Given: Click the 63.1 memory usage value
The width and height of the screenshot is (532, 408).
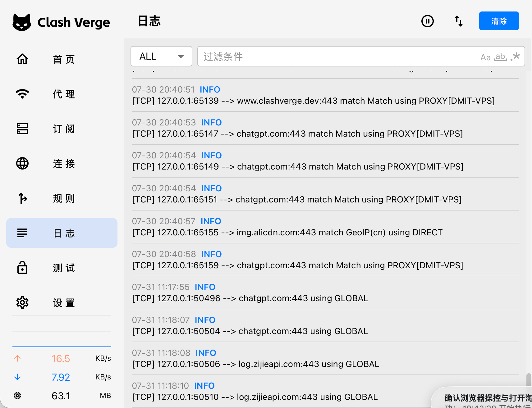Looking at the screenshot, I should tap(61, 396).
